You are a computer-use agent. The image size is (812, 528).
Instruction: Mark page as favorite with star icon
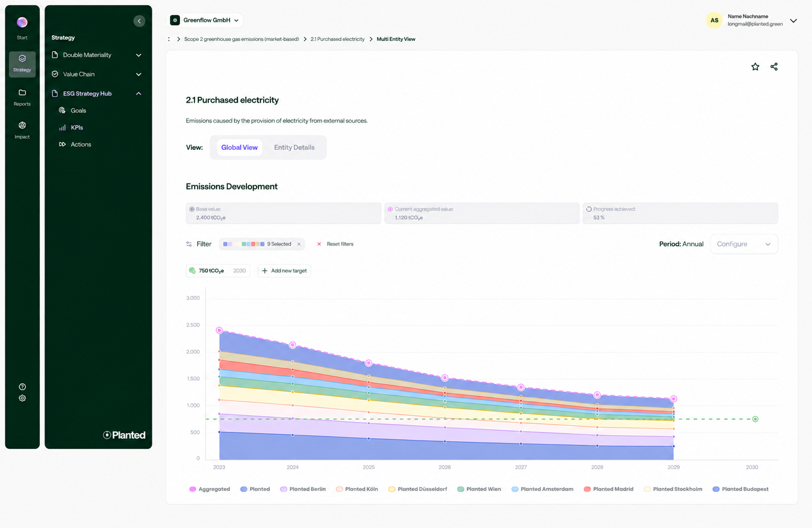point(755,66)
